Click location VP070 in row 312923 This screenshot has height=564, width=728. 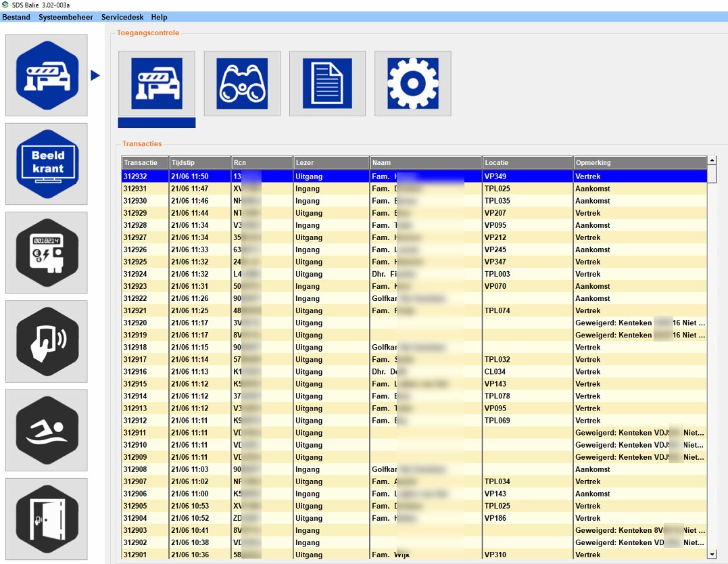coord(495,286)
